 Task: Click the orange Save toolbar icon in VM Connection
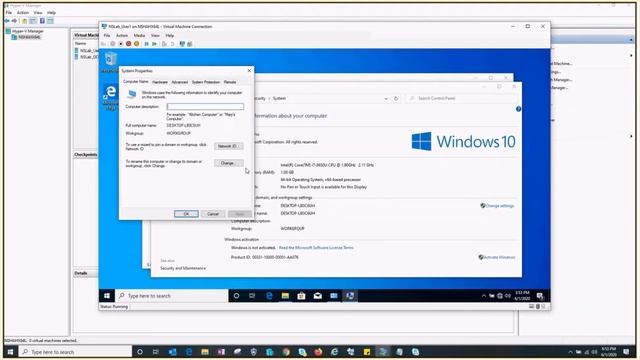[136, 44]
